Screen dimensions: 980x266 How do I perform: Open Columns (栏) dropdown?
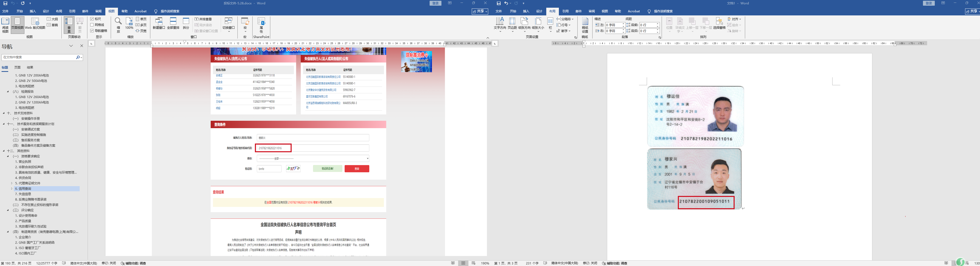click(550, 25)
